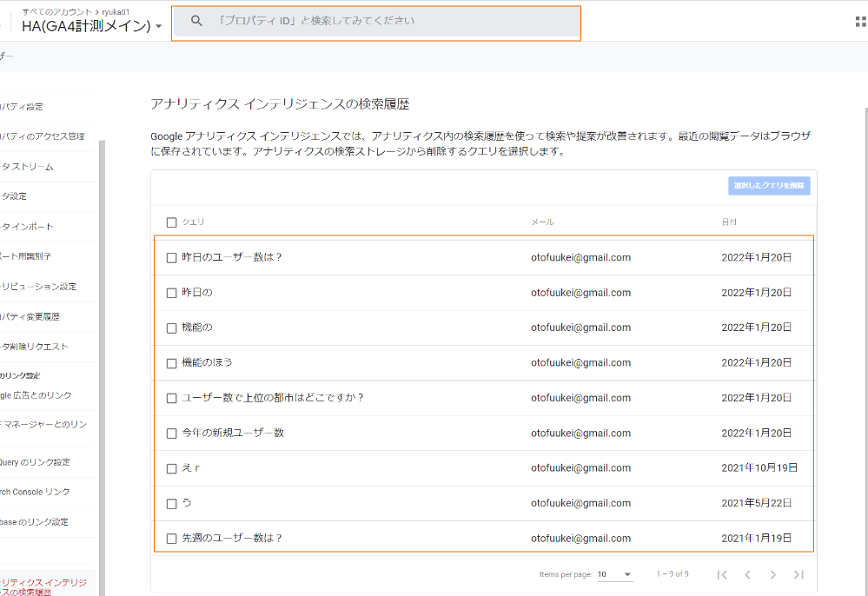Click the email in the 昨日のユーザー数は？ row

tap(580, 257)
